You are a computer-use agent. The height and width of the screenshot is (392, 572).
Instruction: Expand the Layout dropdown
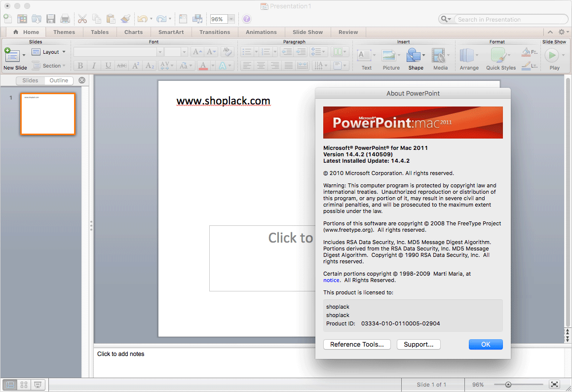(64, 52)
